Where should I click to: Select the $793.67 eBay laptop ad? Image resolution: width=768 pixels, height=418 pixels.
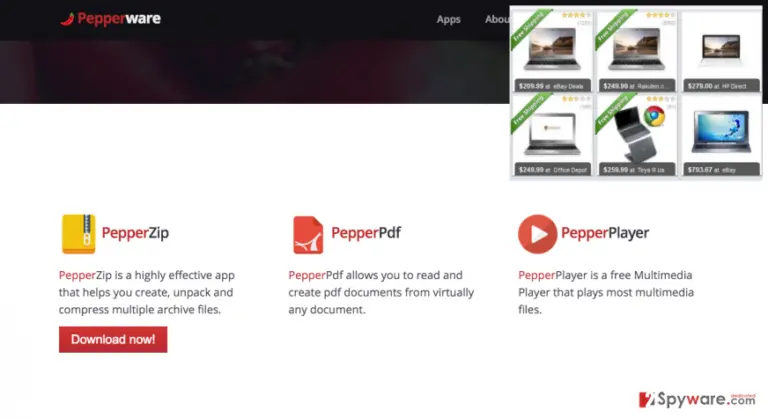coord(721,135)
